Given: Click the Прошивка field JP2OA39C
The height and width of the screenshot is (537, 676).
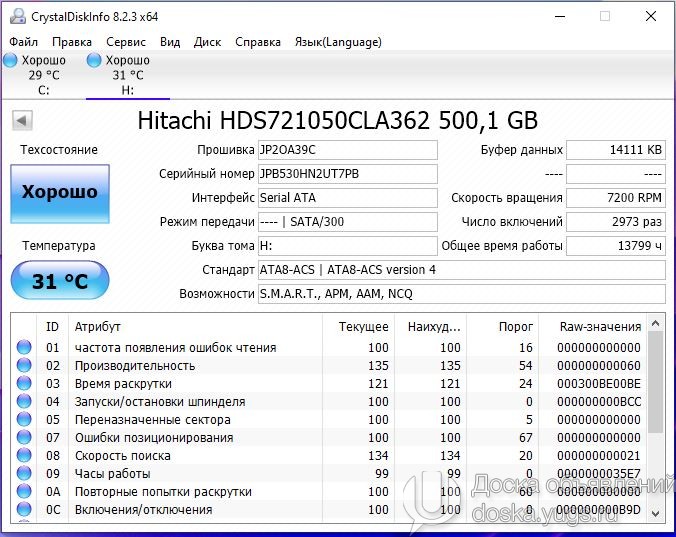Looking at the screenshot, I should pos(347,150).
